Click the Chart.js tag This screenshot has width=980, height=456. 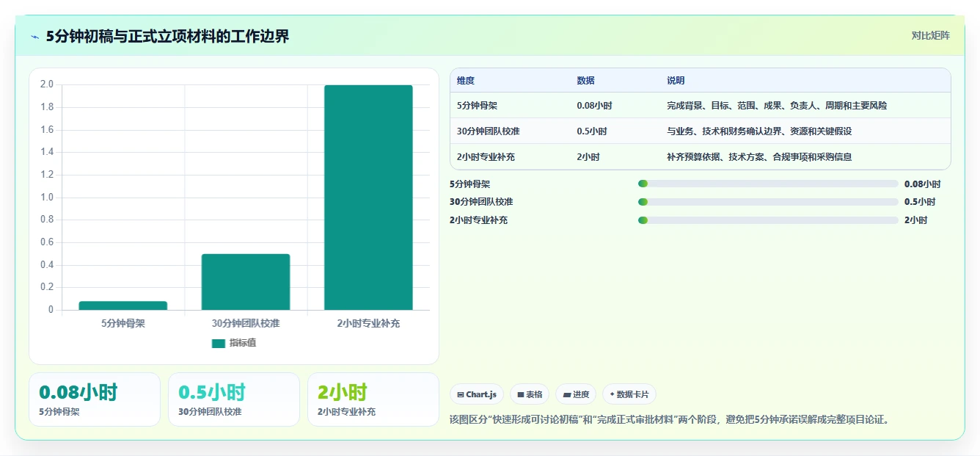477,394
